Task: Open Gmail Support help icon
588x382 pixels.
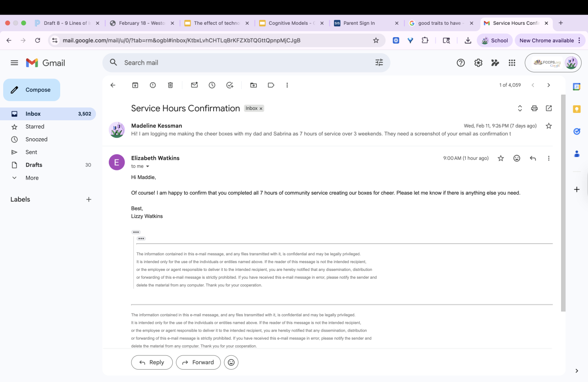Action: coord(461,63)
